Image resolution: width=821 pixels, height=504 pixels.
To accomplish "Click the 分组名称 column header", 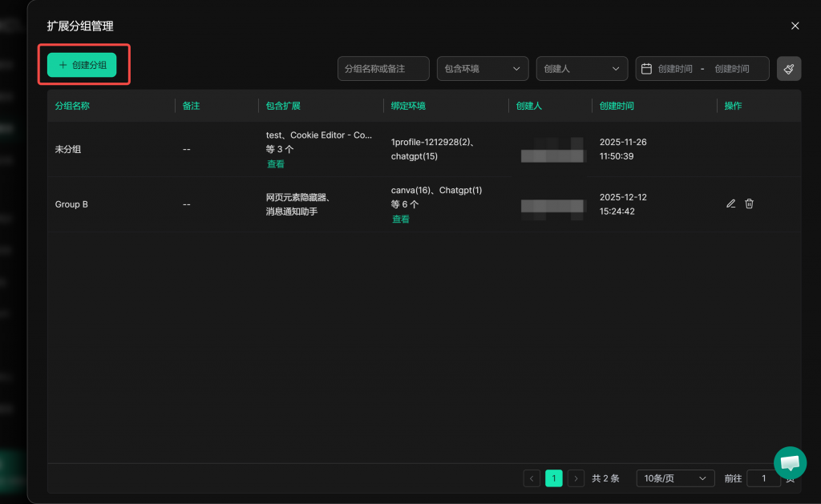I will pos(72,106).
